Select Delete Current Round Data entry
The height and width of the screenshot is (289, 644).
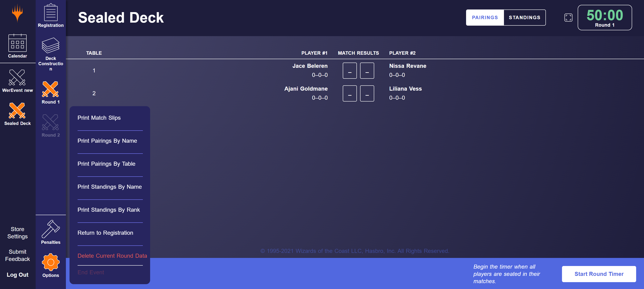click(x=112, y=256)
